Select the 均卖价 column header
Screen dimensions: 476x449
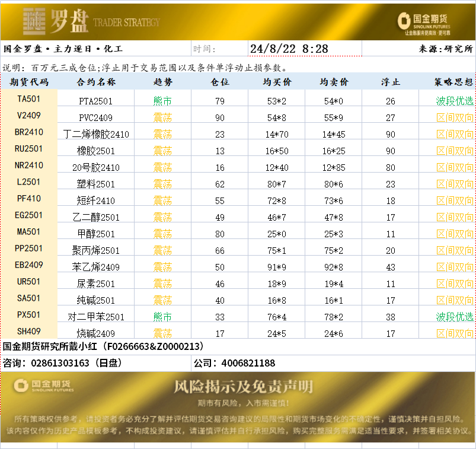pyautogui.click(x=334, y=82)
